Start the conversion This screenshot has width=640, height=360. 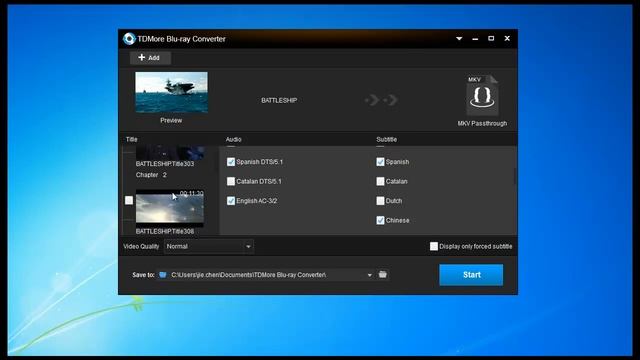click(471, 275)
